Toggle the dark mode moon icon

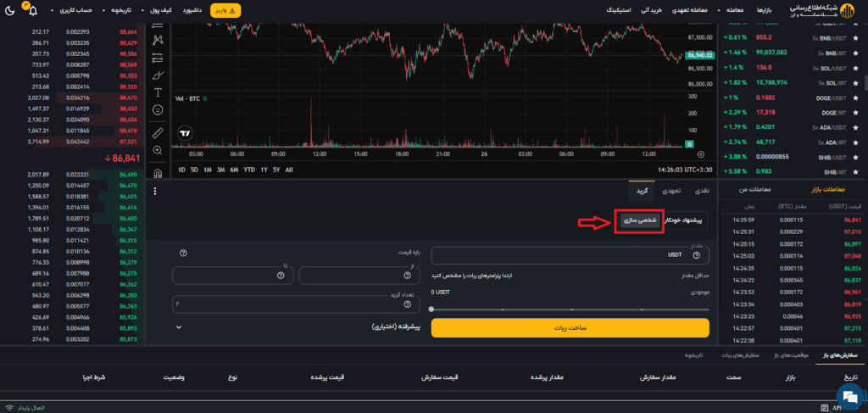[10, 10]
